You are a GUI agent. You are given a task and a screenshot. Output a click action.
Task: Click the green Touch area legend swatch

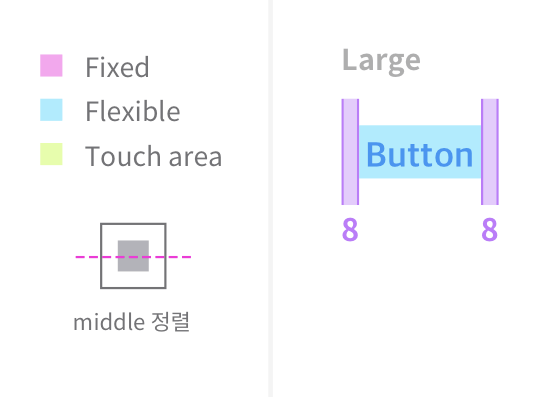tap(51, 154)
